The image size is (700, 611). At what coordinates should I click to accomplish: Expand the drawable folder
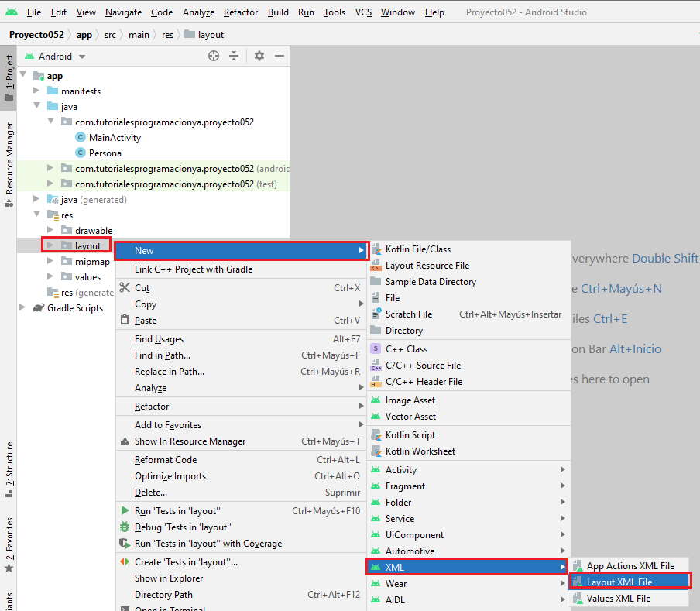coord(50,230)
